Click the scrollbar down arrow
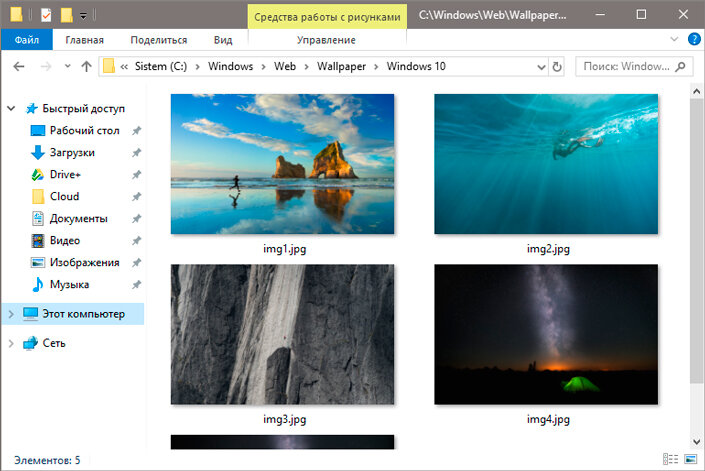Screen dimensions: 705x471 (x=696, y=441)
